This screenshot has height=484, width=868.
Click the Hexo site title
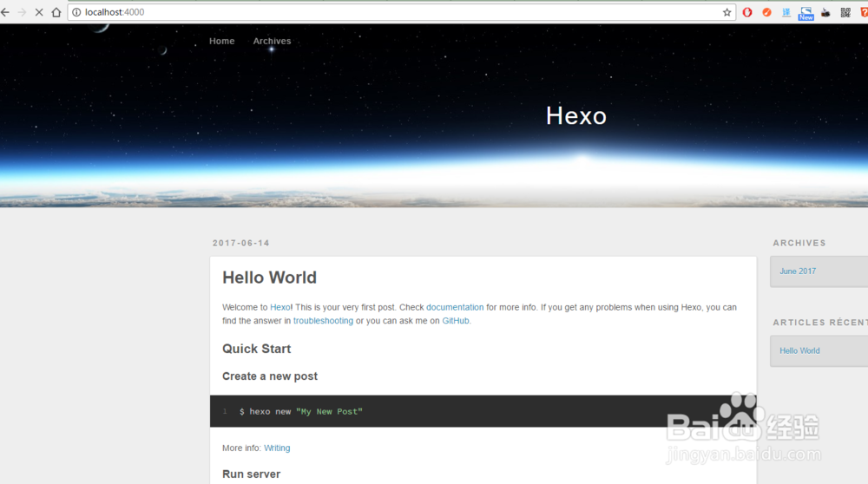[576, 115]
